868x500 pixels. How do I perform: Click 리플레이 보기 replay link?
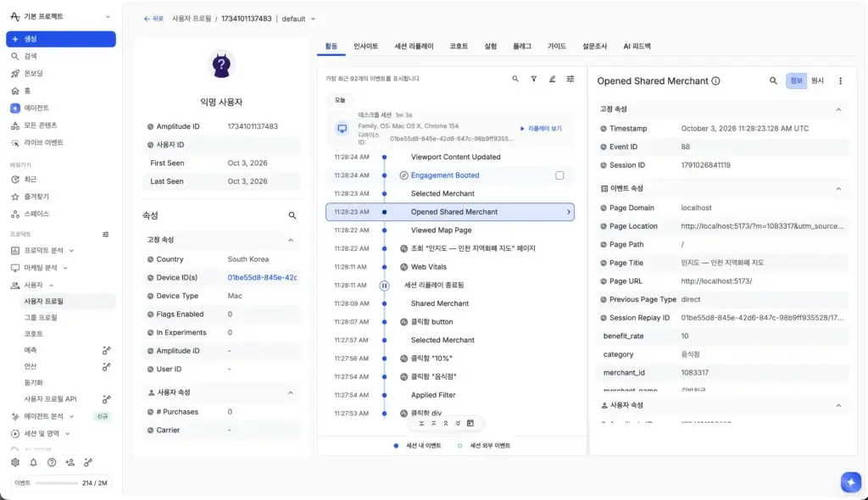pos(542,129)
